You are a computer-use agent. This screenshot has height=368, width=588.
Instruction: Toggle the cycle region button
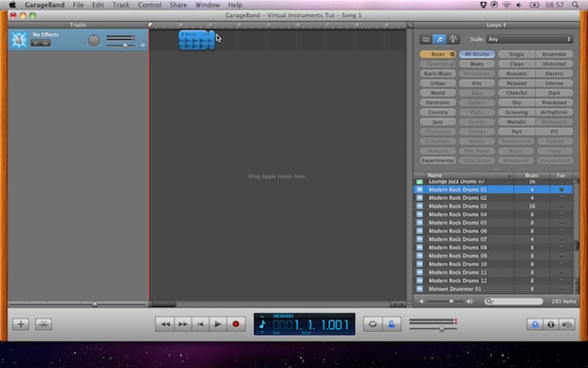373,323
